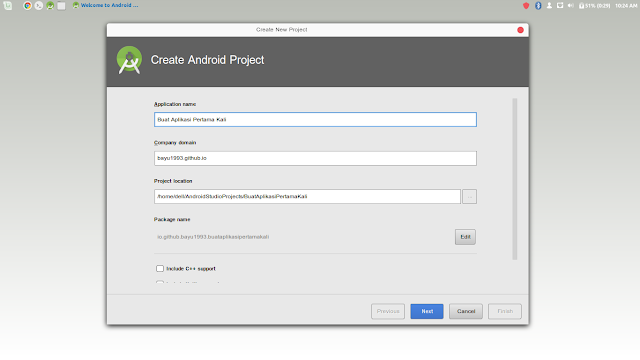640x360 pixels.
Task: Click the 'Application name' label
Action: tap(175, 104)
